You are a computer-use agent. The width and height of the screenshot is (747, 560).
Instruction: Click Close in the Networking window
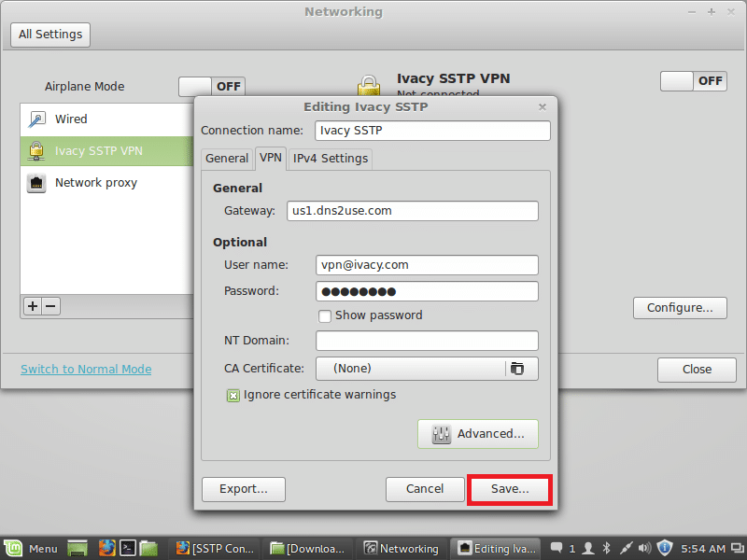point(697,370)
